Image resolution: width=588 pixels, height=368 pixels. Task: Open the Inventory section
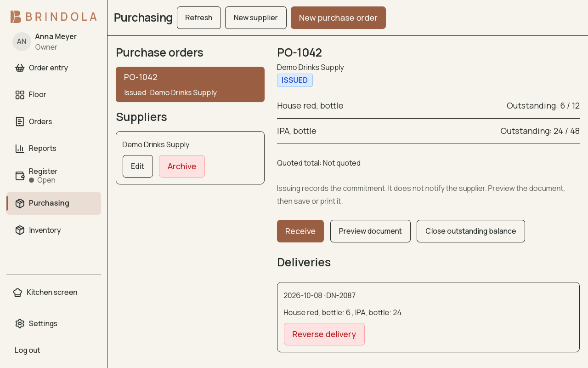[54, 230]
